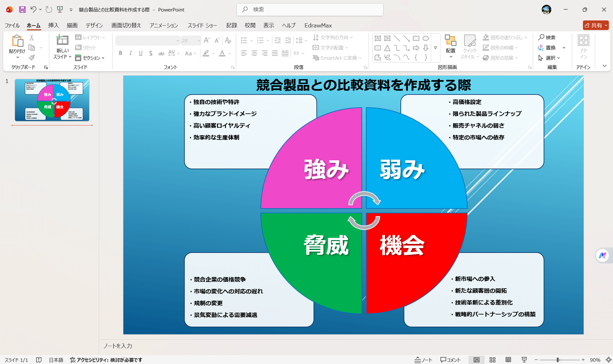613x364 pixels.
Task: Start the slideshow from the status bar
Action: [524, 360]
